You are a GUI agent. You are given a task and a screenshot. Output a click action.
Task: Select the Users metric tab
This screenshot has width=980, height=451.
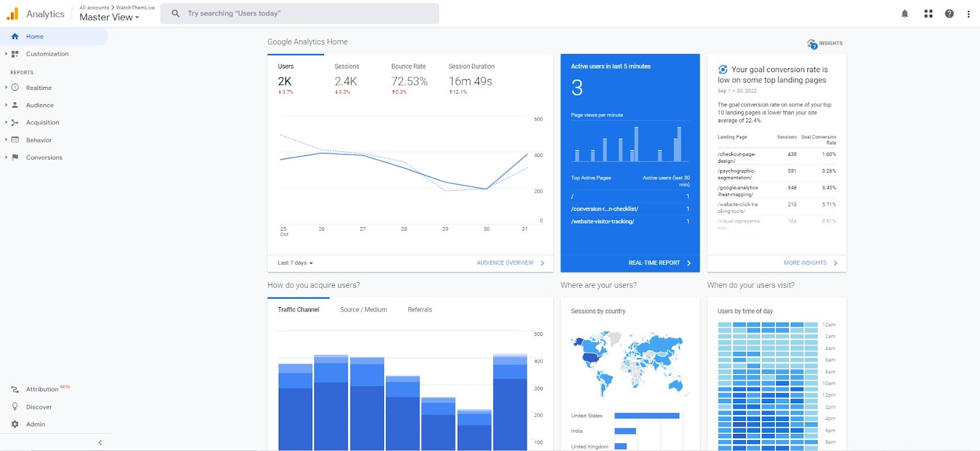[295, 80]
